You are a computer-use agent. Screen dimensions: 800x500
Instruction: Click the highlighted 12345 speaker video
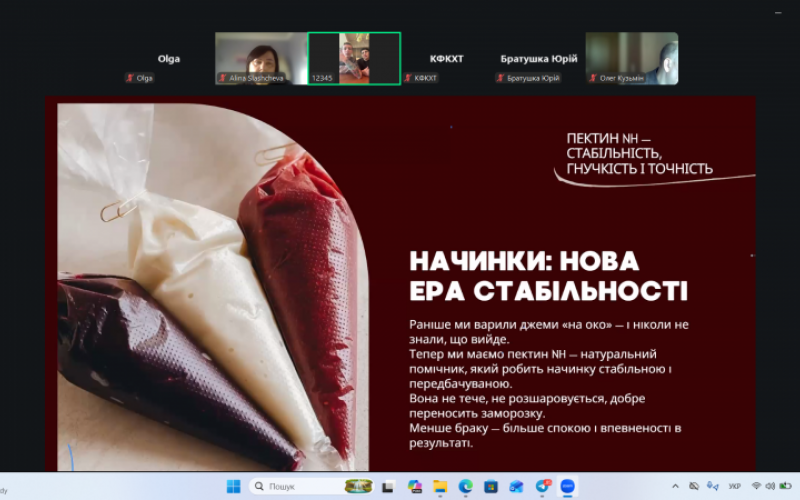(354, 58)
